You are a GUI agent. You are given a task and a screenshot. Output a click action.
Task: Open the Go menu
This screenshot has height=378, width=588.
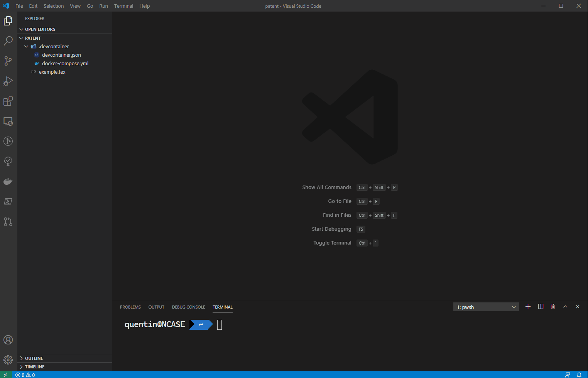click(x=90, y=6)
